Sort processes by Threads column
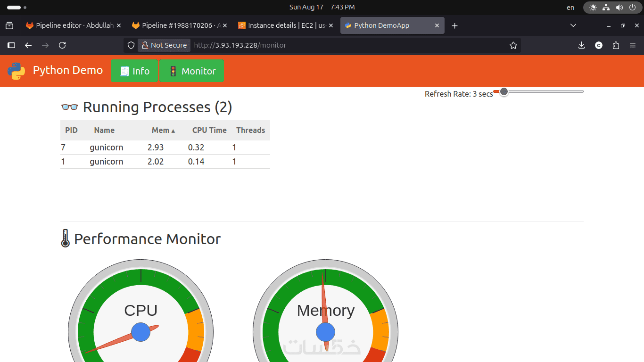 click(x=250, y=130)
